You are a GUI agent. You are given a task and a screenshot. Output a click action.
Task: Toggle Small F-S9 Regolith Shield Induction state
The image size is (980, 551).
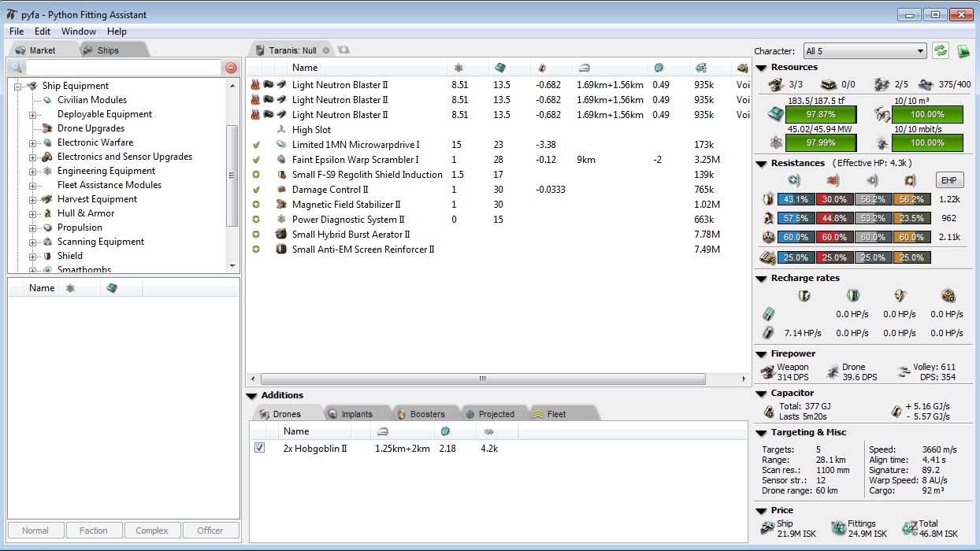(255, 175)
